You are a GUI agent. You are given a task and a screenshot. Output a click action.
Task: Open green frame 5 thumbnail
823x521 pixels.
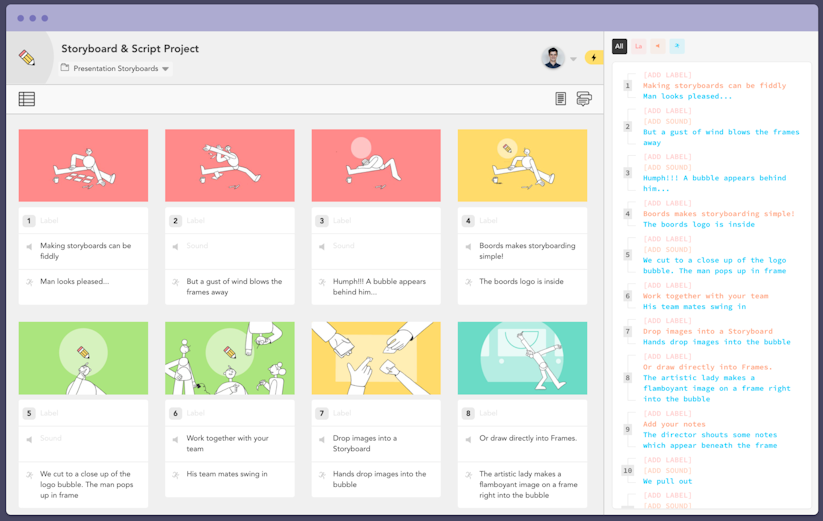click(x=83, y=358)
